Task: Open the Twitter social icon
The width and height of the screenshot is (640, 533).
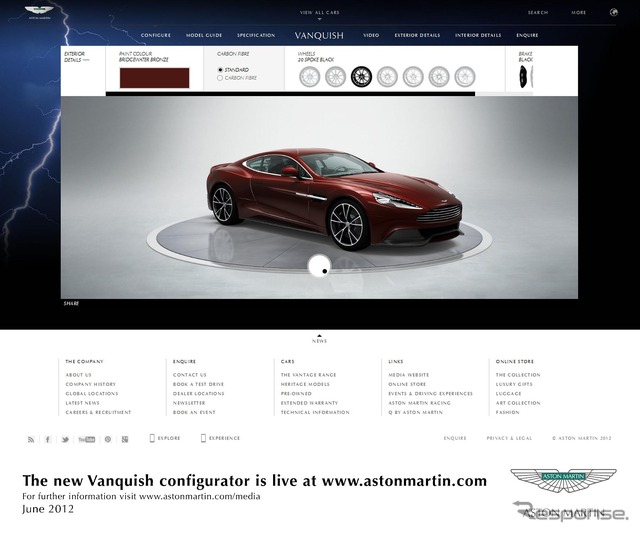Action: click(x=65, y=439)
